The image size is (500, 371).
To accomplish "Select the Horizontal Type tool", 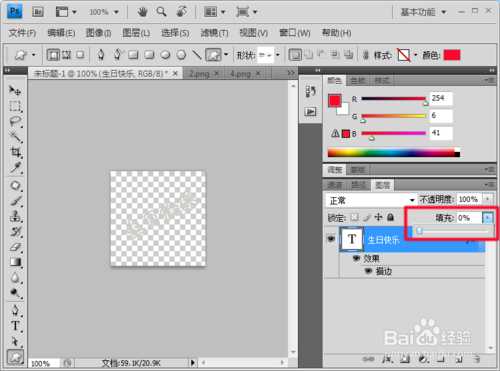I will [x=15, y=326].
